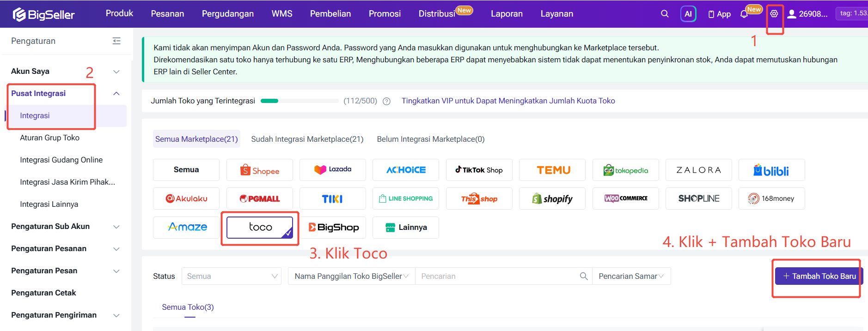Open the Promosi menu

(x=385, y=14)
